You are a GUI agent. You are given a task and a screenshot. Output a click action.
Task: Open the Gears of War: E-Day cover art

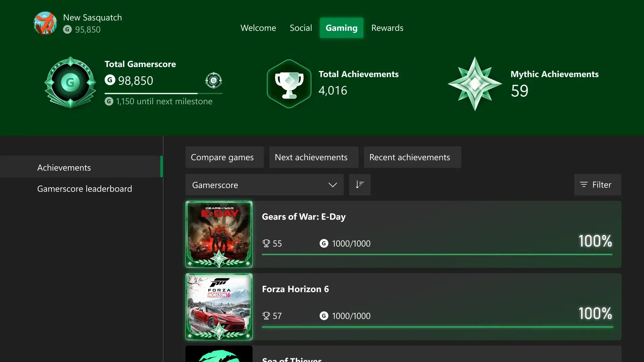click(219, 234)
